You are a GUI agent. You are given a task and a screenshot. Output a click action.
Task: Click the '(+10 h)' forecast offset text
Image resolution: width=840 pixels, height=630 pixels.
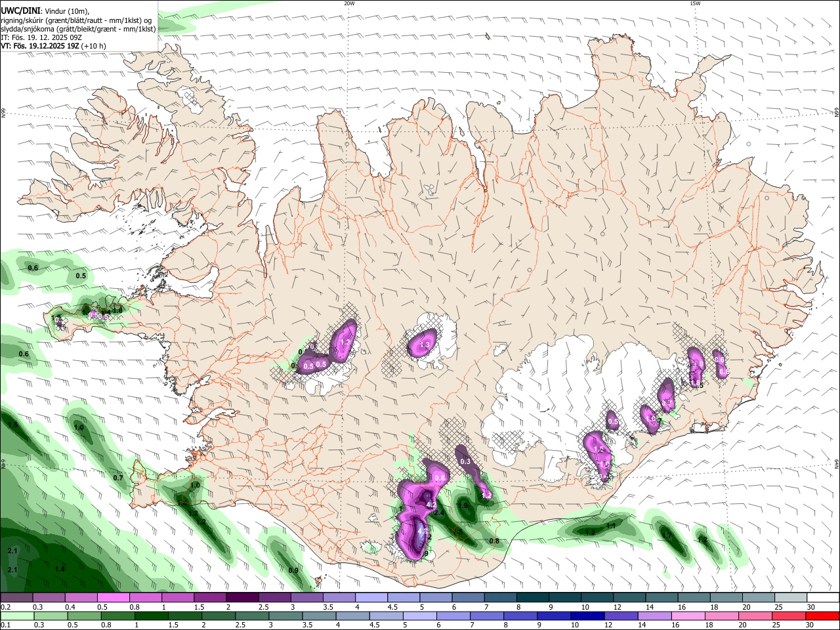94,46
